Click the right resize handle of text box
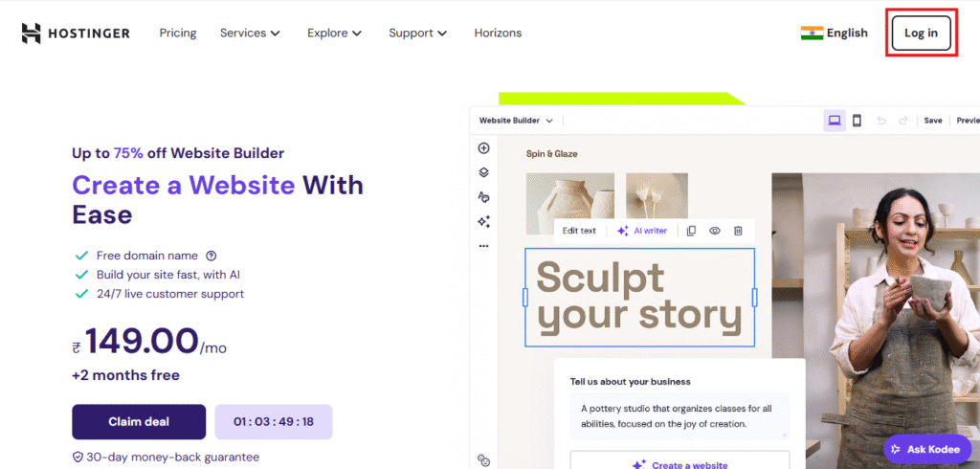 click(x=754, y=297)
